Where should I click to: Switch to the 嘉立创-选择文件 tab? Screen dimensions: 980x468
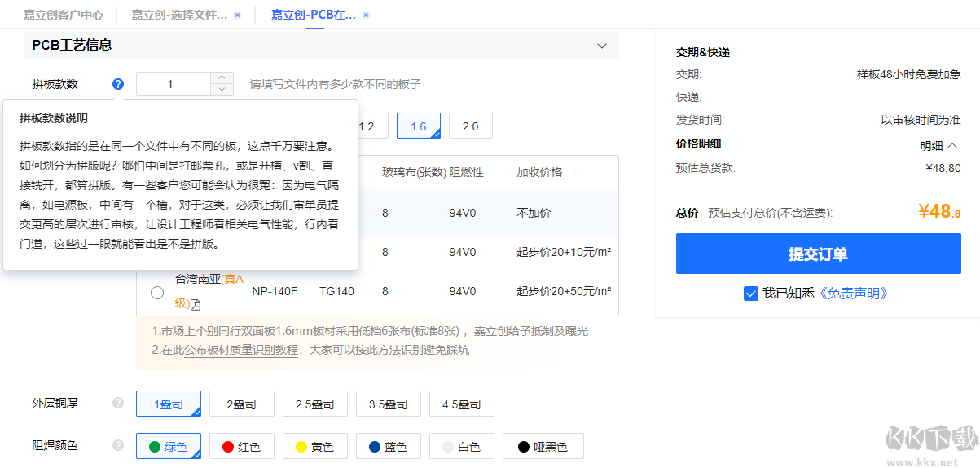point(179,15)
